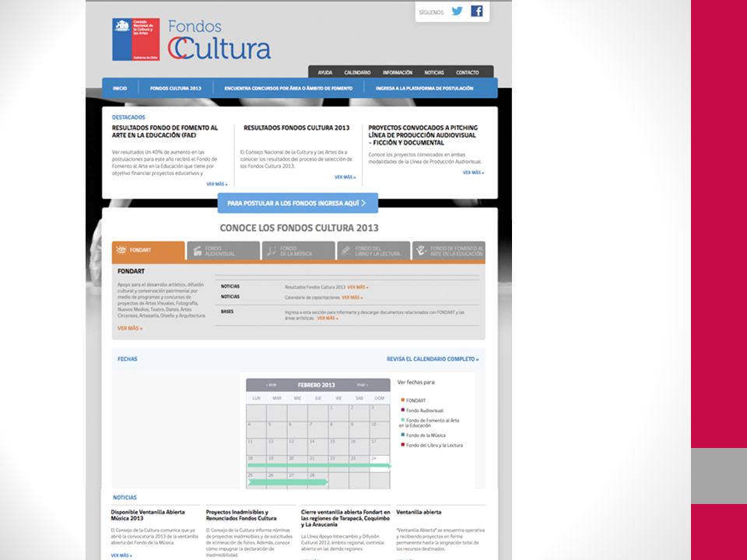Image resolution: width=747 pixels, height=560 pixels.
Task: Open the Twitter profile icon
Action: 457,11
